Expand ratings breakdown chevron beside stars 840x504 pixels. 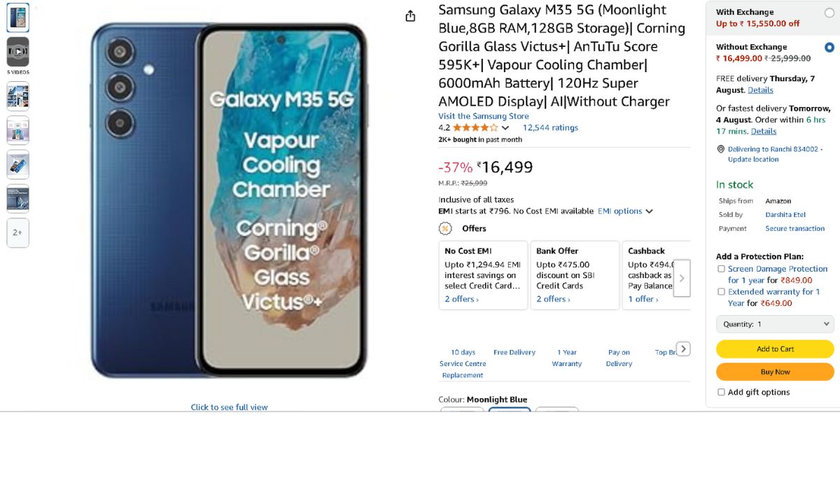[505, 127]
